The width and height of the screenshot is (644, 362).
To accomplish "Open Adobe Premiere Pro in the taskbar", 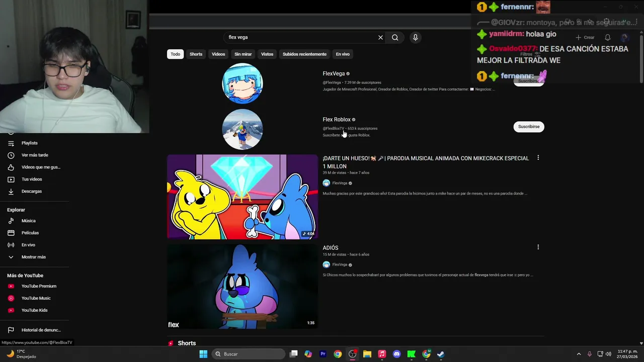I will tap(323, 354).
